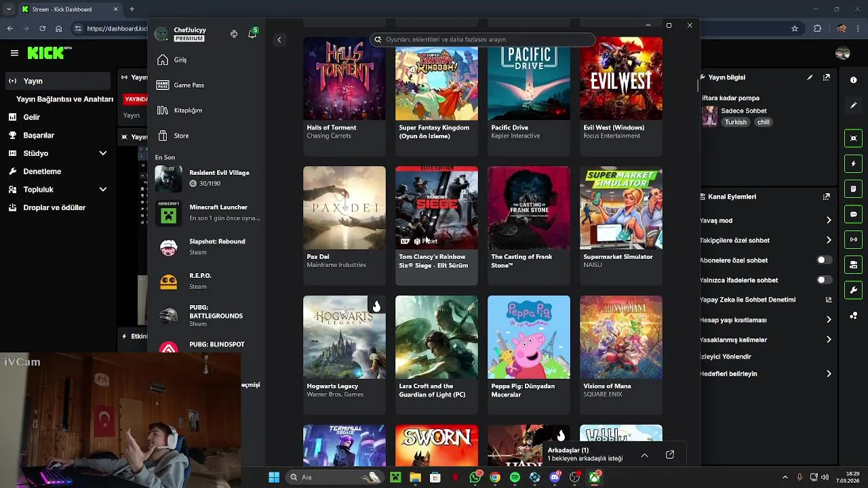Viewport: 868px width, 488px height.
Task: Open Lara Croft Guardian of Light tile
Action: click(x=437, y=354)
